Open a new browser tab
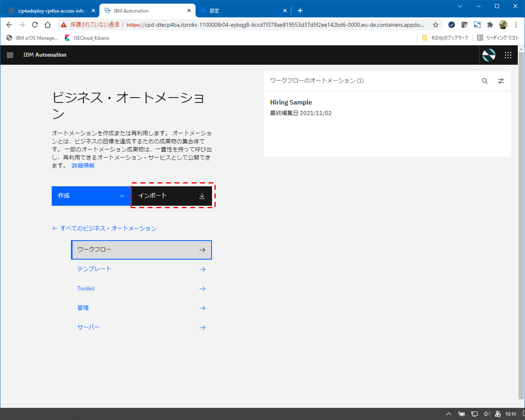The image size is (525, 420). tap(300, 11)
